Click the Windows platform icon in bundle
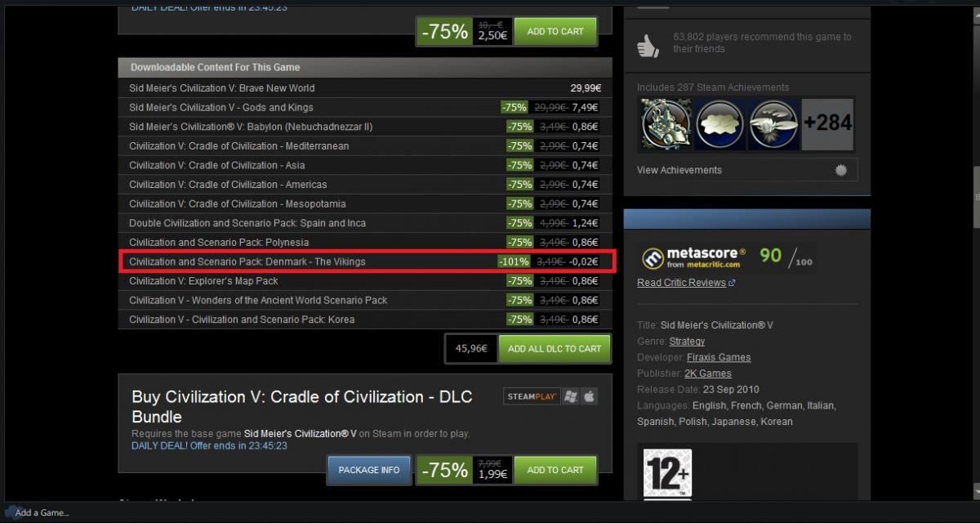 [571, 396]
